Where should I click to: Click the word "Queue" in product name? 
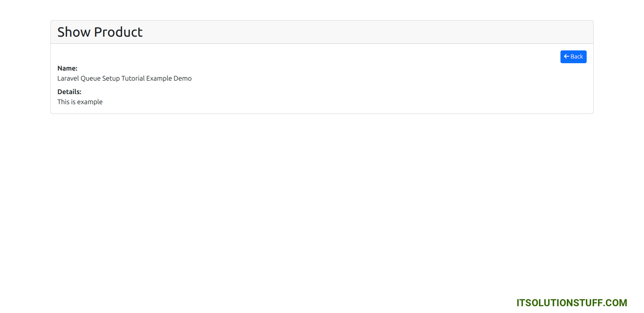[x=90, y=79]
